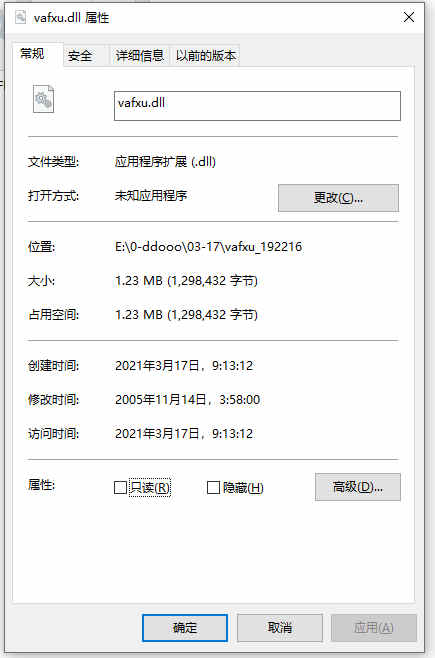Open 高级(D)... attribute settings
Viewport: 435px width, 658px height.
pos(357,487)
